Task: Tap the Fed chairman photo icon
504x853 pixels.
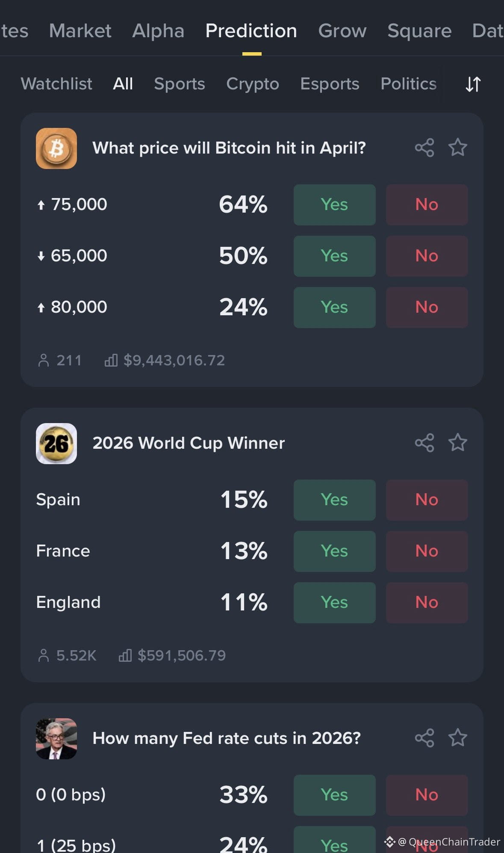Action: coord(56,739)
